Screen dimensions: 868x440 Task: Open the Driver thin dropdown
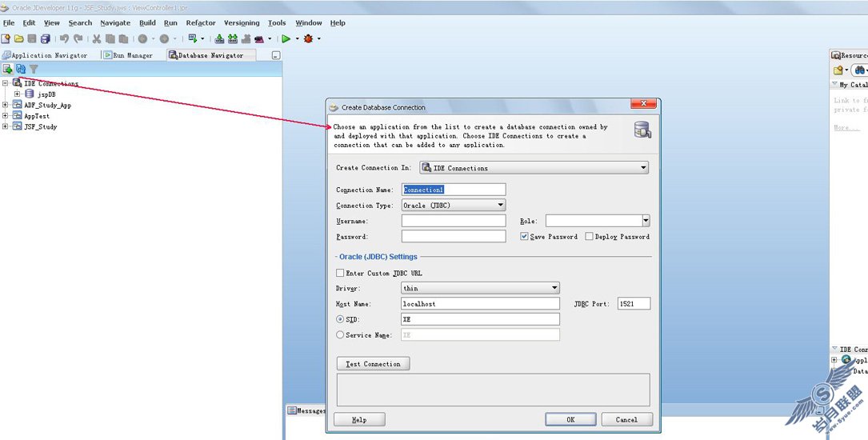coord(554,288)
